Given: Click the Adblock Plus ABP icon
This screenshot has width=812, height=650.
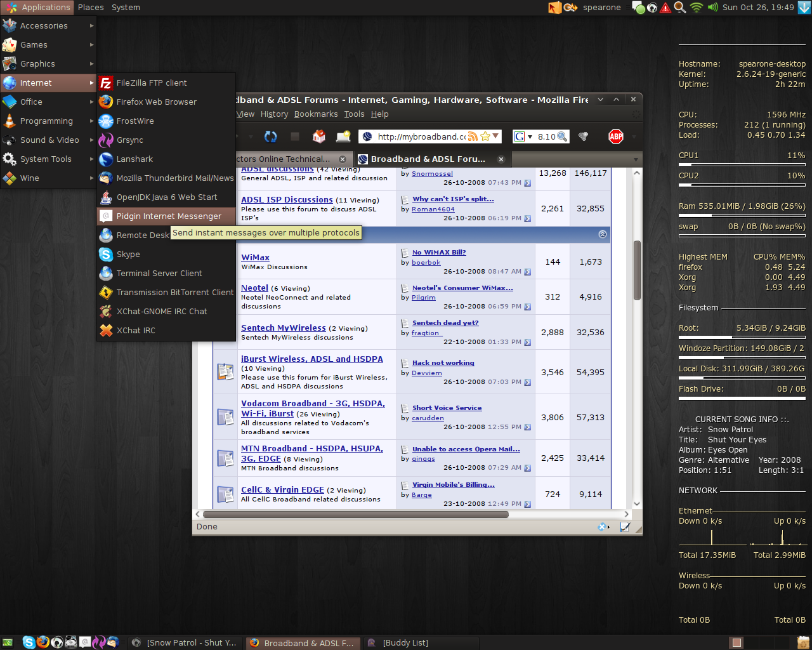Looking at the screenshot, I should tap(615, 136).
